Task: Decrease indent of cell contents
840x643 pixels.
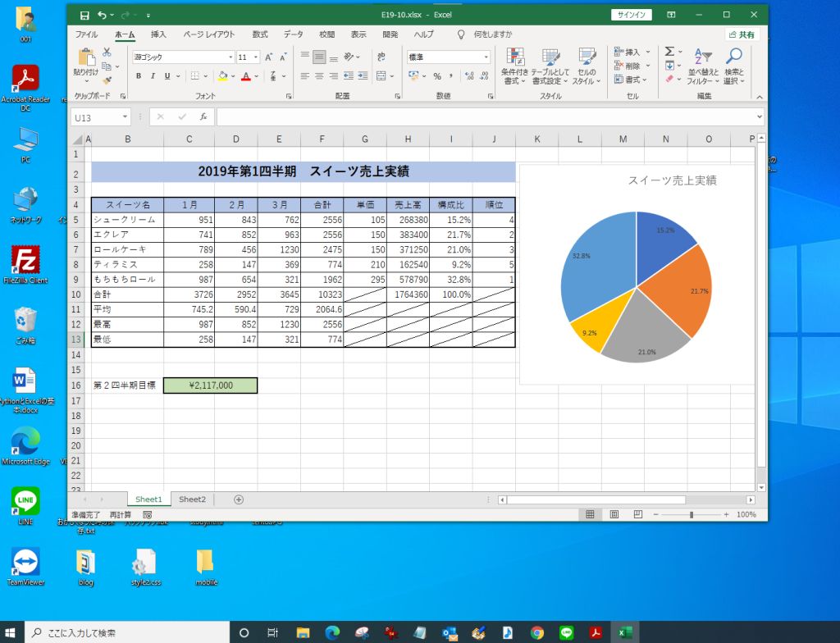Action: click(x=348, y=76)
